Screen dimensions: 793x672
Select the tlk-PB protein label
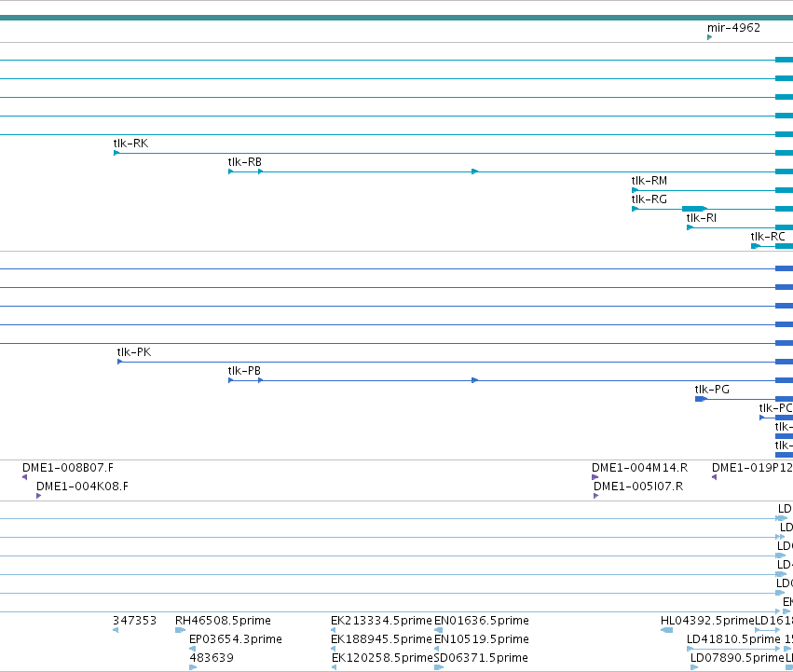tap(244, 371)
